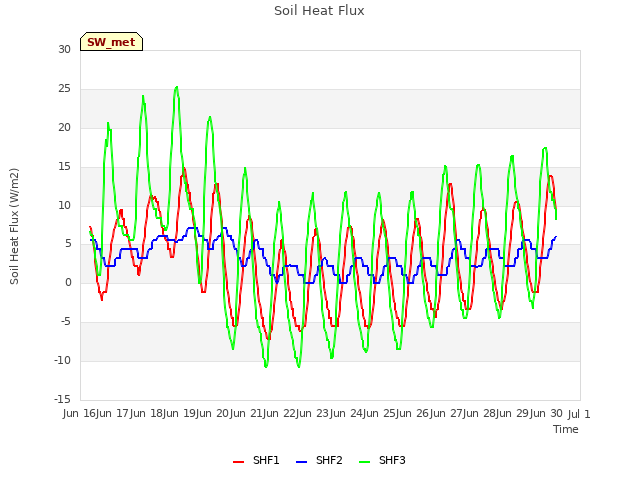The width and height of the screenshot is (640, 480).
Task: Click the SW_met annotation label
Action: click(x=111, y=42)
